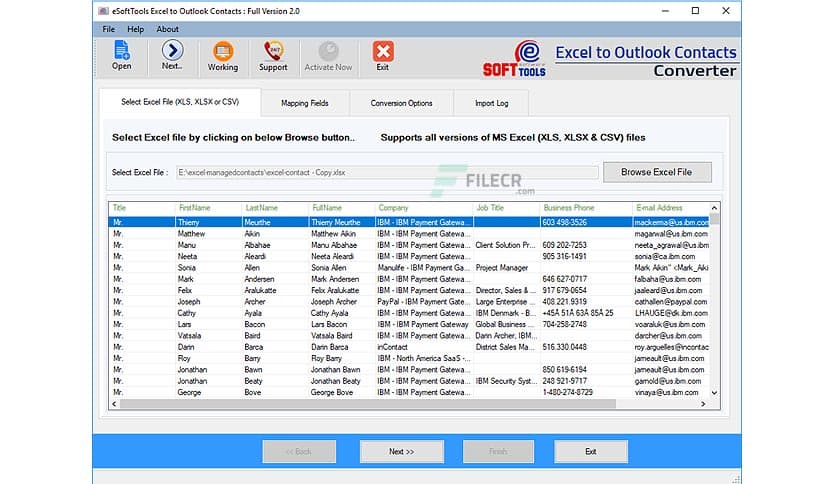Click the bottom Exit button

coord(591,451)
